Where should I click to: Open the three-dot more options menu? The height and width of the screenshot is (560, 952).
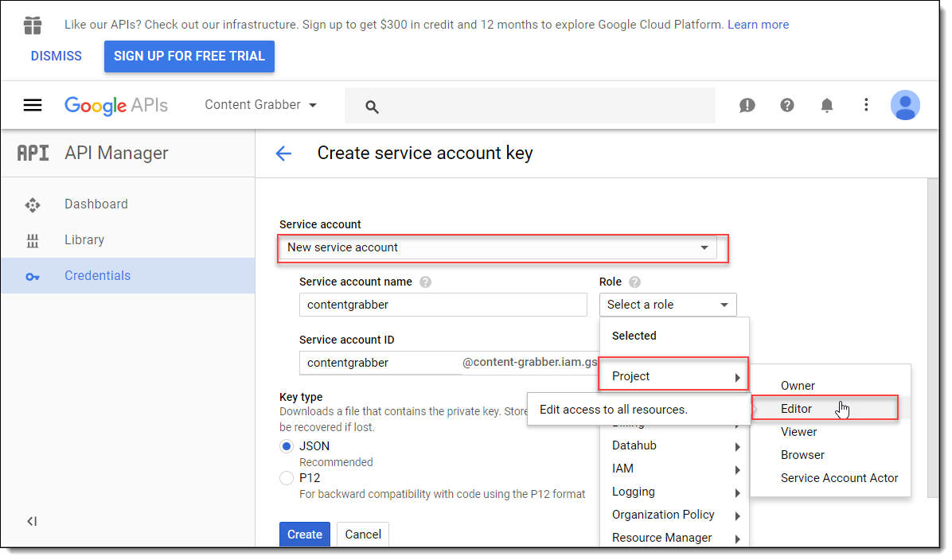click(x=866, y=105)
